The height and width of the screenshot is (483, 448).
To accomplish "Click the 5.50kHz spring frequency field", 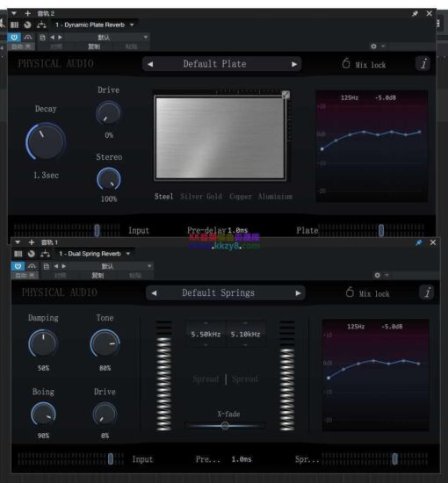I will [x=206, y=335].
